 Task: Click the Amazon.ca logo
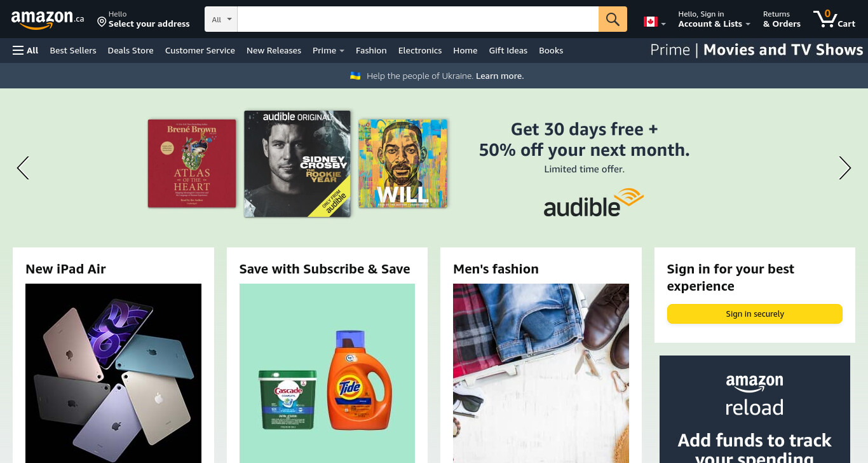pyautogui.click(x=48, y=20)
